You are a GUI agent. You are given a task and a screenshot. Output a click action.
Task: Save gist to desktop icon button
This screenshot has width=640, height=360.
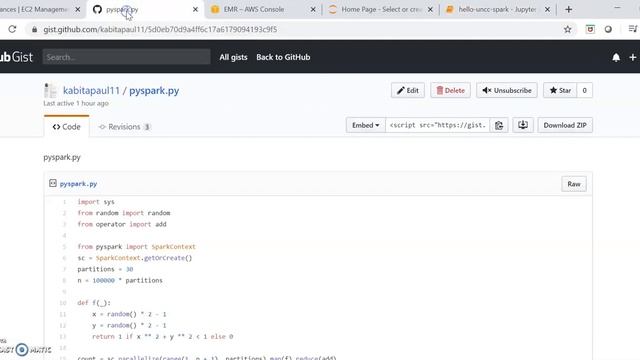pos(523,125)
